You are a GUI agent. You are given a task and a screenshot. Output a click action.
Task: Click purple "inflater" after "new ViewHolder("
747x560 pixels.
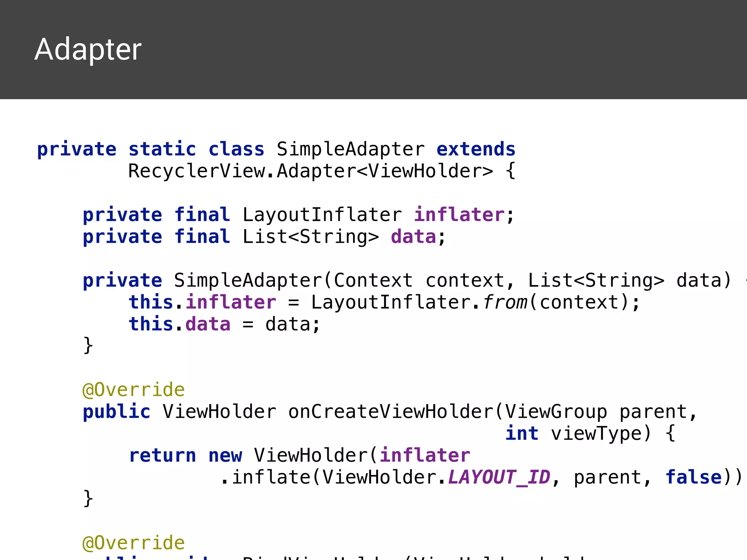click(425, 455)
